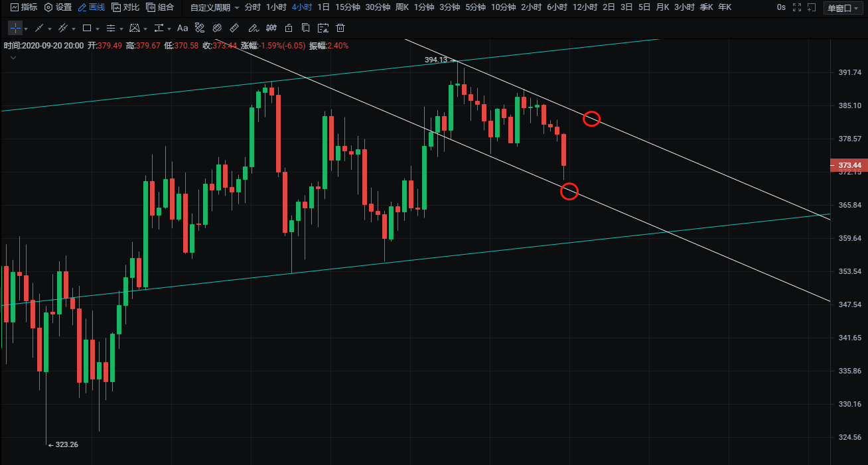Enter fullscreen chart mode
868x465 pixels.
(x=797, y=7)
